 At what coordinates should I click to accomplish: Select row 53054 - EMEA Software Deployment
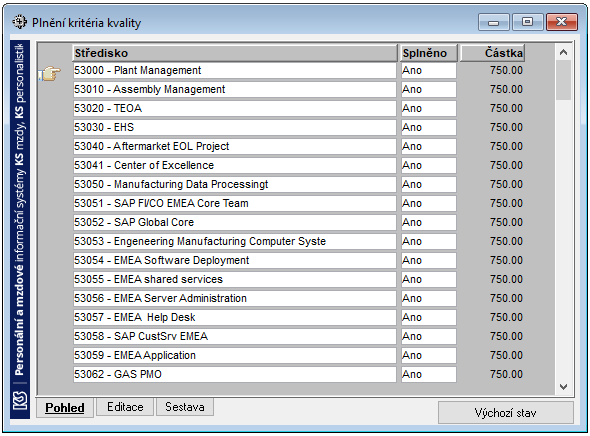click(235, 260)
